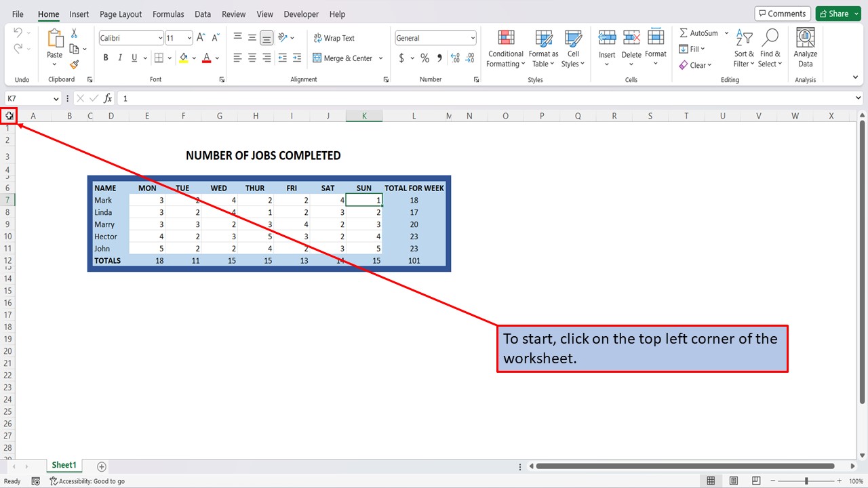Open the Calibri font name dropdown

point(160,38)
